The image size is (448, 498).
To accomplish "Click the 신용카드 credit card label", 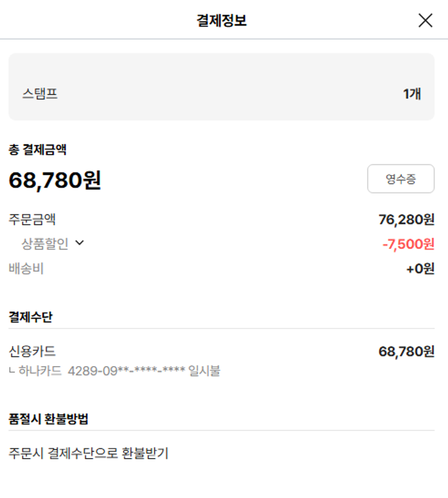I will coord(32,351).
